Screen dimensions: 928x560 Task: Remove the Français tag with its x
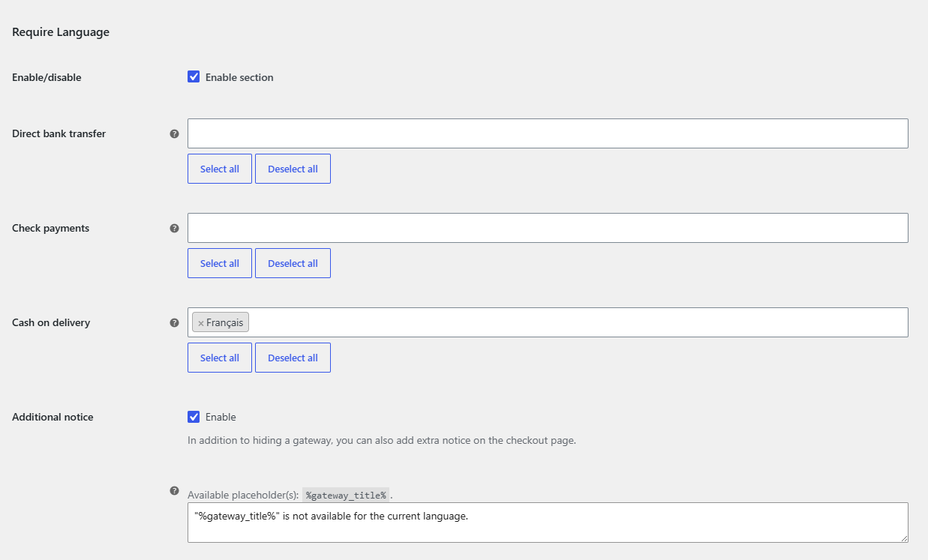[201, 323]
